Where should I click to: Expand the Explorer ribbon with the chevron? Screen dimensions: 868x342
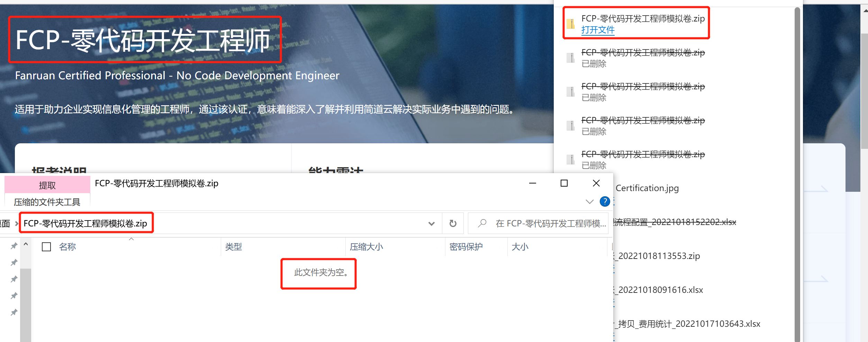click(x=589, y=201)
